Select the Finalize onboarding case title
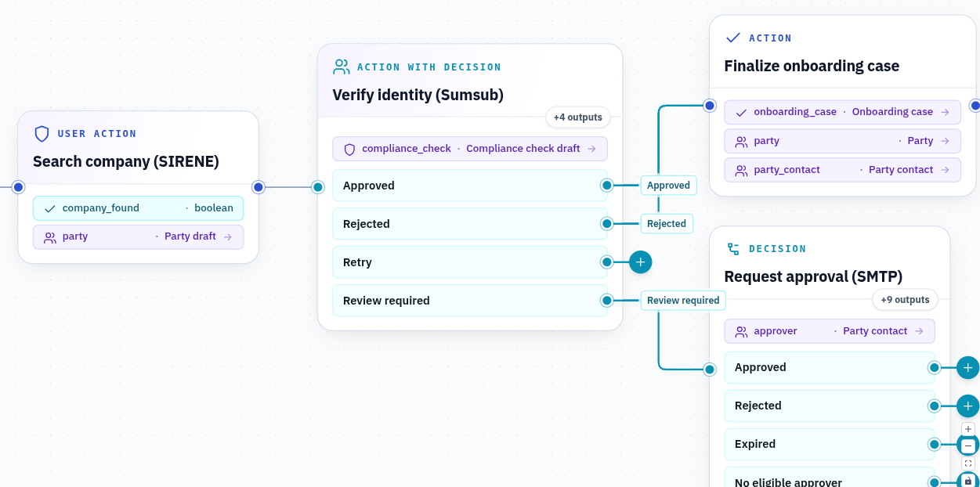980x487 pixels. (x=812, y=67)
